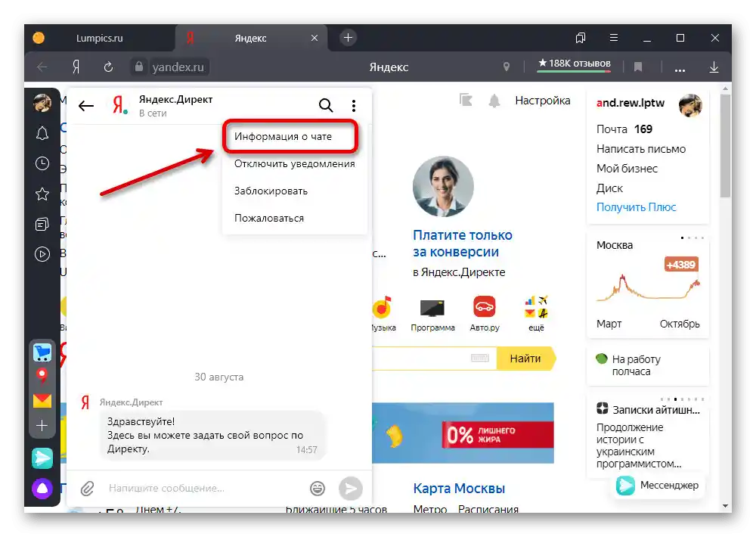Click "Написать письмо" link
756x537 pixels.
click(641, 149)
